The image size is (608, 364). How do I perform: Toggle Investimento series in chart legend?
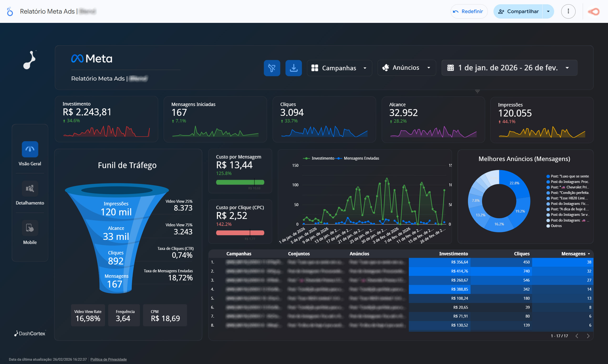point(322,158)
